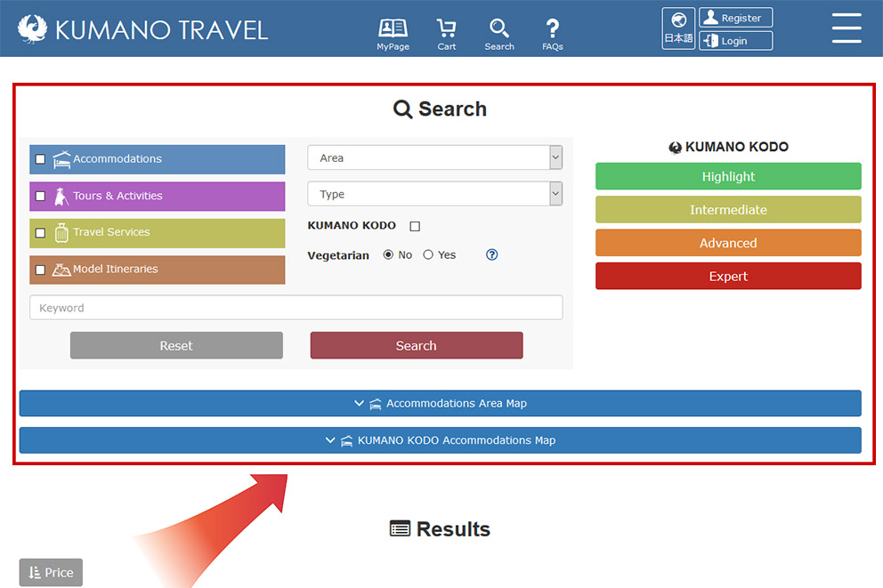The height and width of the screenshot is (588, 883).
Task: Check the Accommodations checkbox
Action: [x=41, y=159]
